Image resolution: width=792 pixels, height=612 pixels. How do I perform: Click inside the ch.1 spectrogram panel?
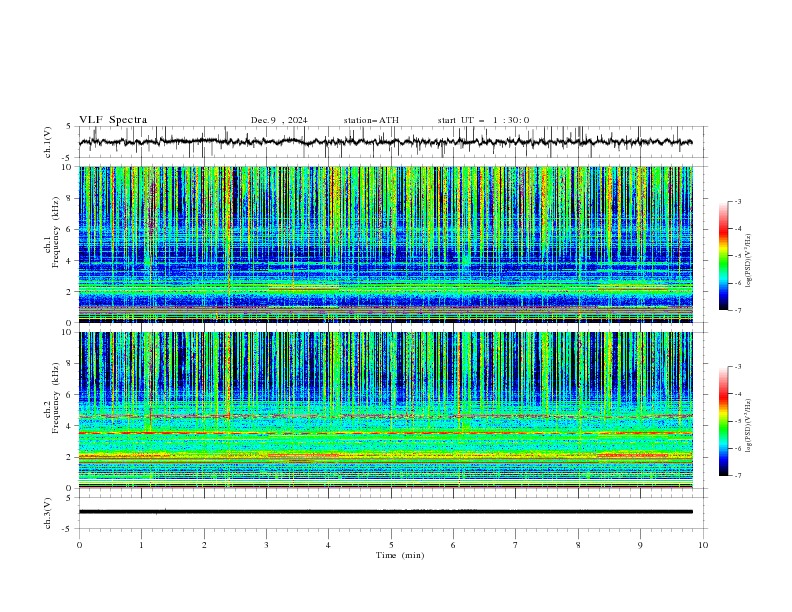coord(385,244)
